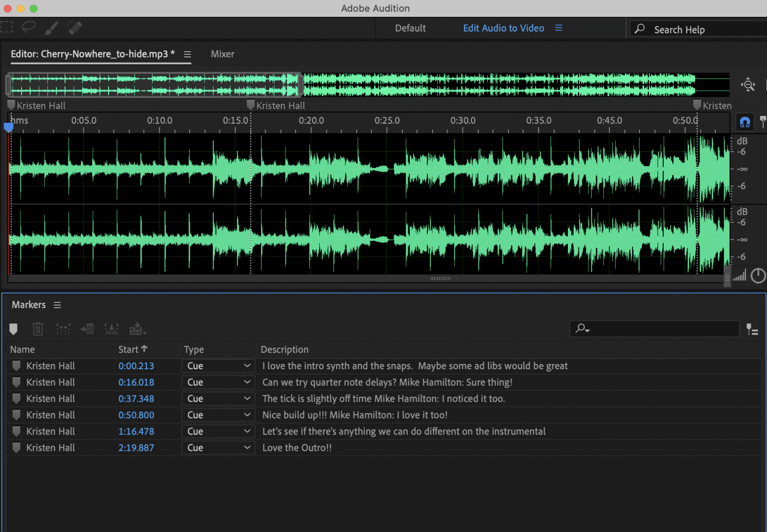The width and height of the screenshot is (767, 532).
Task: Switch to the Default workspace
Action: click(410, 28)
